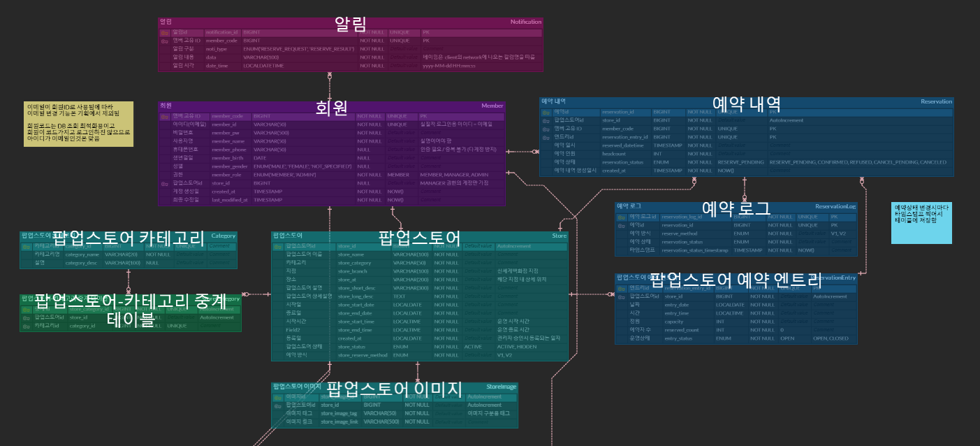Select the yellow memo note about email ID

pyautogui.click(x=78, y=124)
